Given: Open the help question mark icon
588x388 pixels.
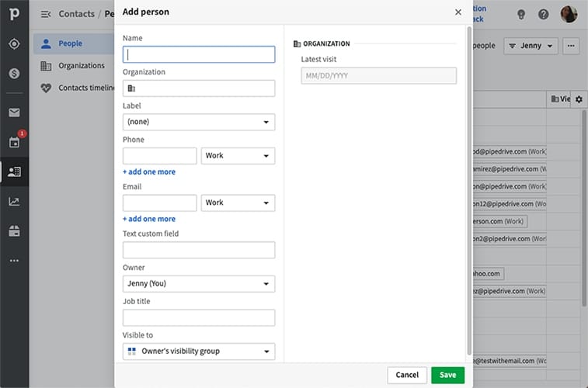Looking at the screenshot, I should tap(544, 14).
